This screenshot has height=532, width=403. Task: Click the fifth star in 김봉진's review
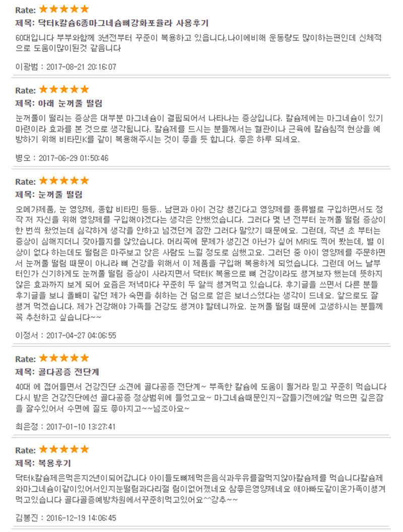click(84, 449)
